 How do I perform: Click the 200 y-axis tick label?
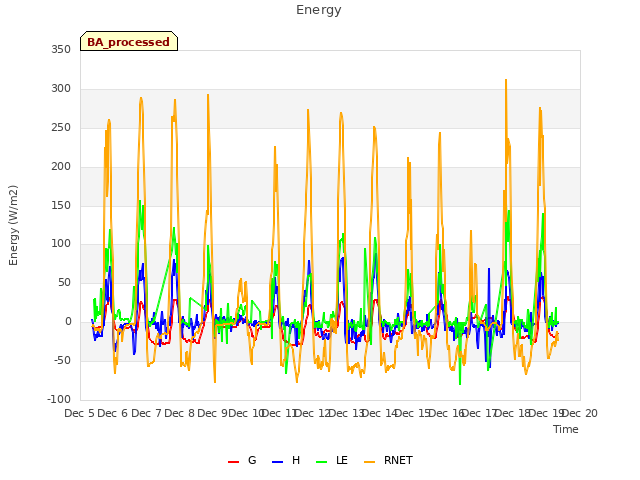[x=61, y=167]
